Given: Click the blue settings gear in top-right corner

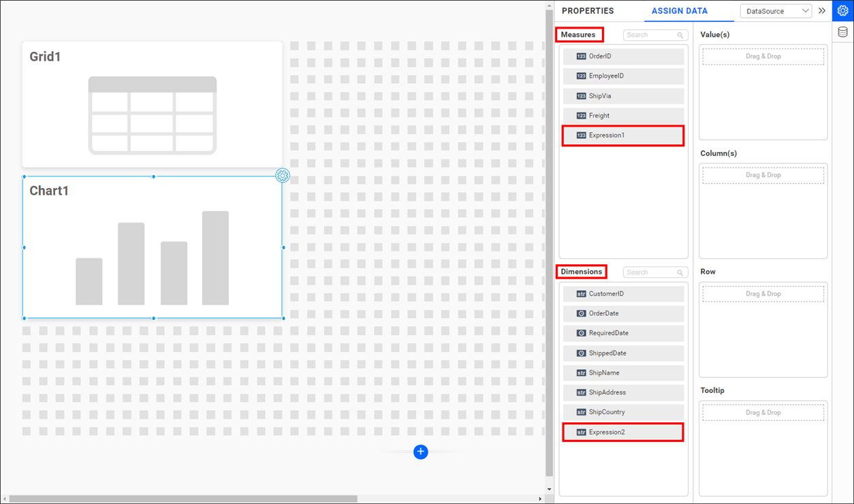Looking at the screenshot, I should pyautogui.click(x=842, y=10).
